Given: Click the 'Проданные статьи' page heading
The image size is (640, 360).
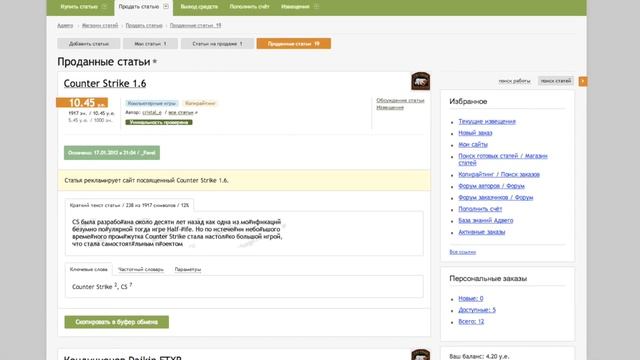Looking at the screenshot, I should (104, 62).
